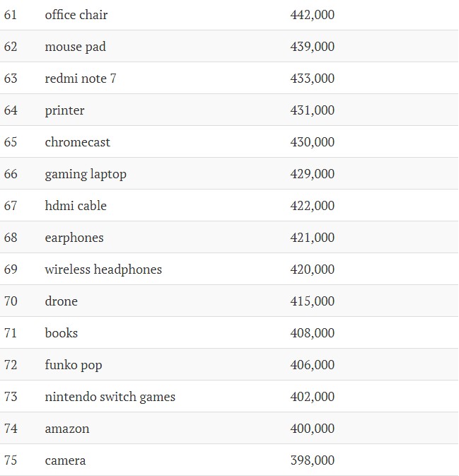459x476 pixels.
Task: Click the 'chromecast' keyword entry
Action: (77, 142)
